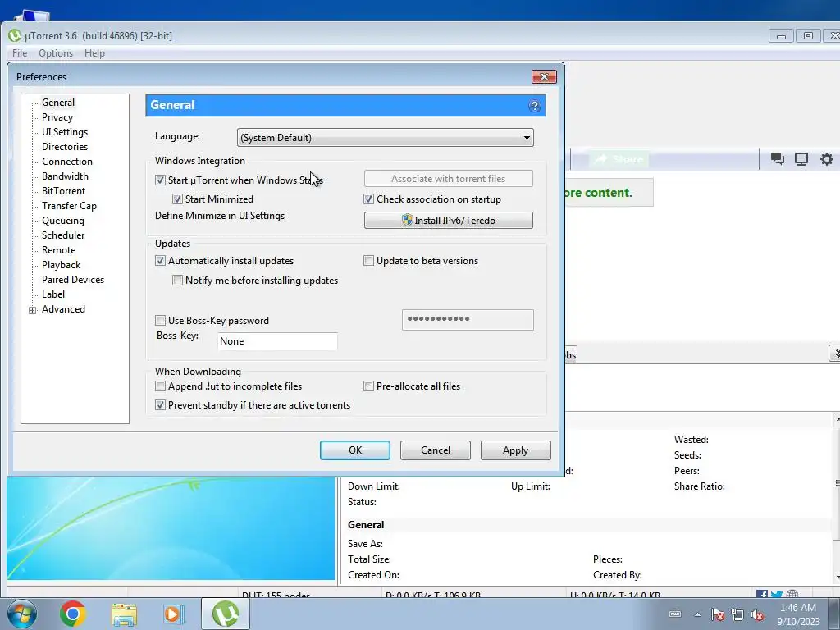Show hidden tray icons arrow
Viewport: 840px width, 630px height.
pyautogui.click(x=697, y=614)
